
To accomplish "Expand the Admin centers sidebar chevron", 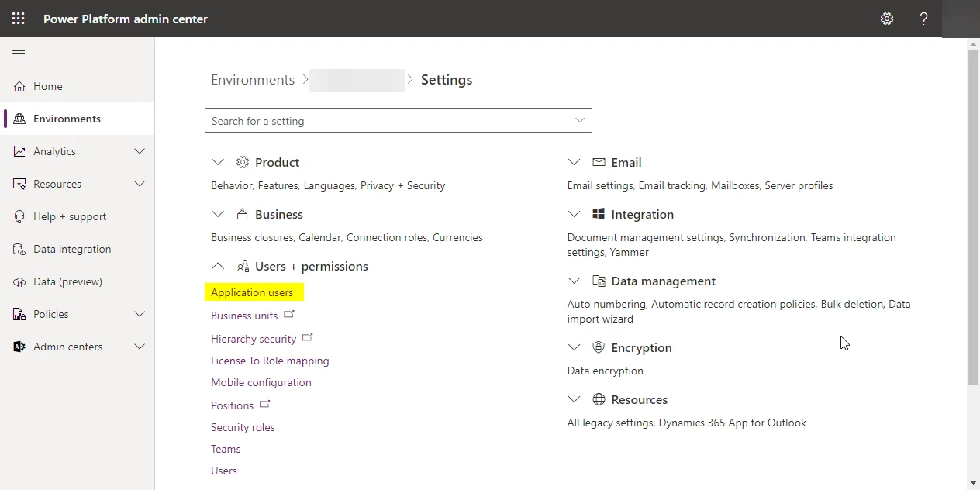I will 140,347.
